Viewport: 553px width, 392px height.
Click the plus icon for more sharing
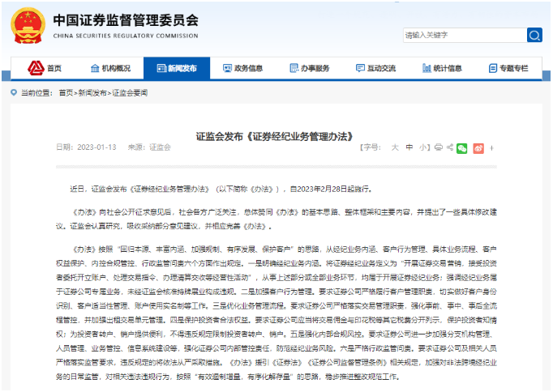click(491, 148)
